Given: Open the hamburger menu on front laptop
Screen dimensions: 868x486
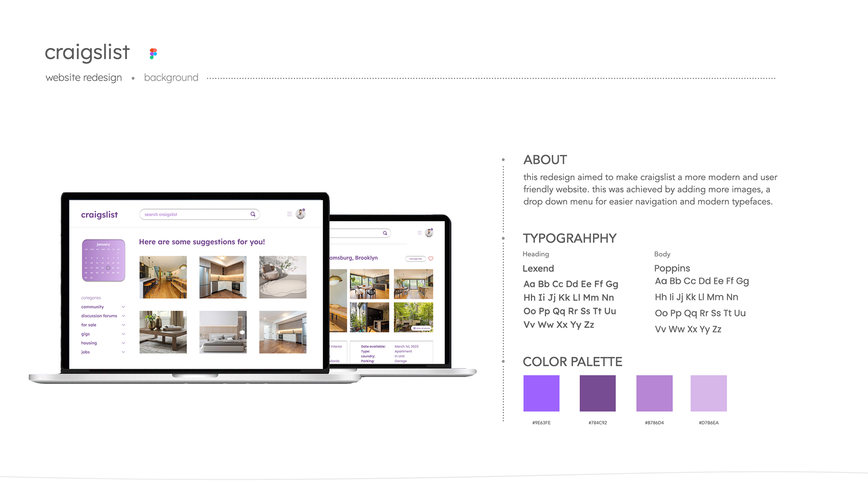Looking at the screenshot, I should pos(289,214).
